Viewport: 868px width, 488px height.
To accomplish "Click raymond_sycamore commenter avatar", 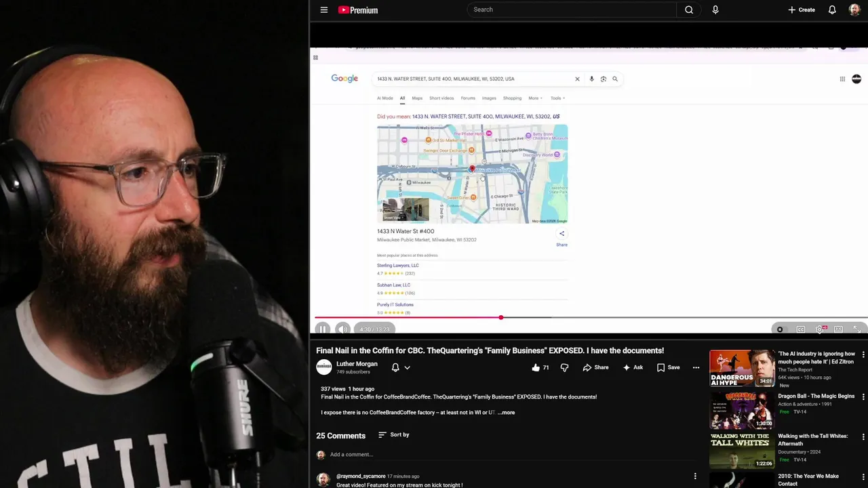I will pyautogui.click(x=323, y=480).
